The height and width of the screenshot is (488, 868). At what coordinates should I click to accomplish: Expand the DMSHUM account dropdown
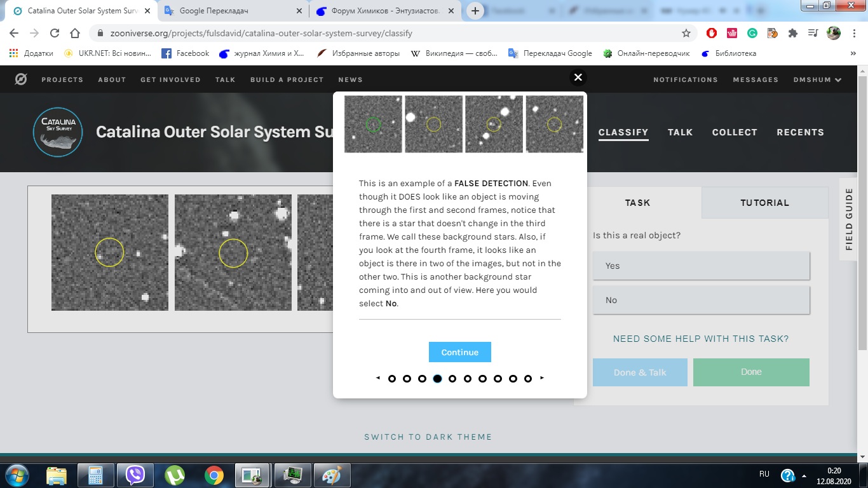[x=817, y=80]
